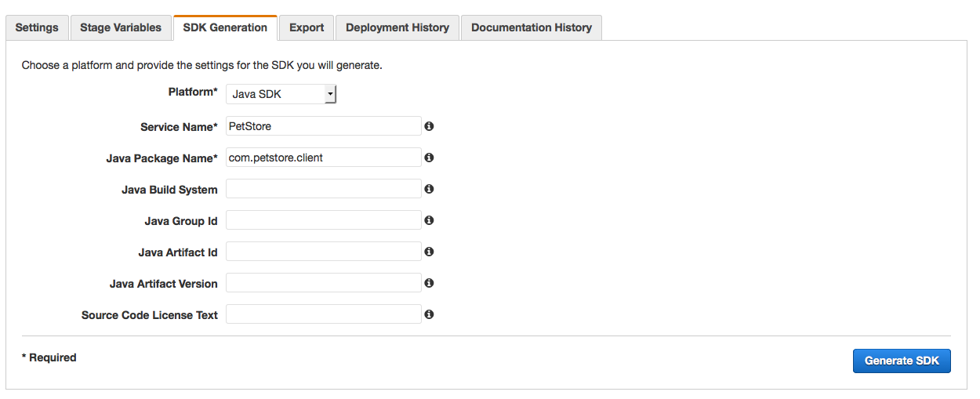Go to the Documentation History tab
This screenshot has height=399, width=980.
tap(532, 27)
